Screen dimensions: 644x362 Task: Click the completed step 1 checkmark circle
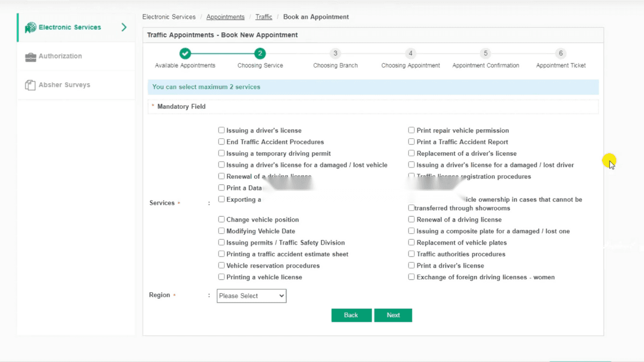(185, 54)
